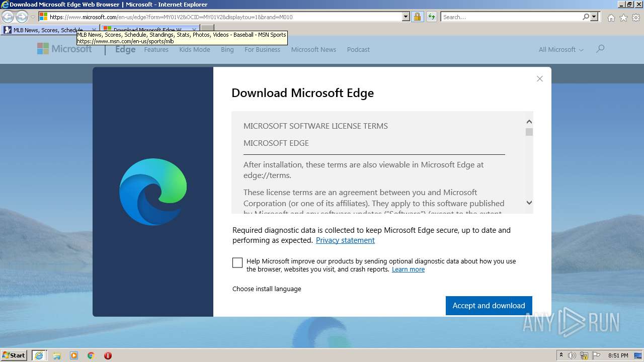644x362 pixels.
Task: Click the license terms scroll-up arrow
Action: (529, 122)
